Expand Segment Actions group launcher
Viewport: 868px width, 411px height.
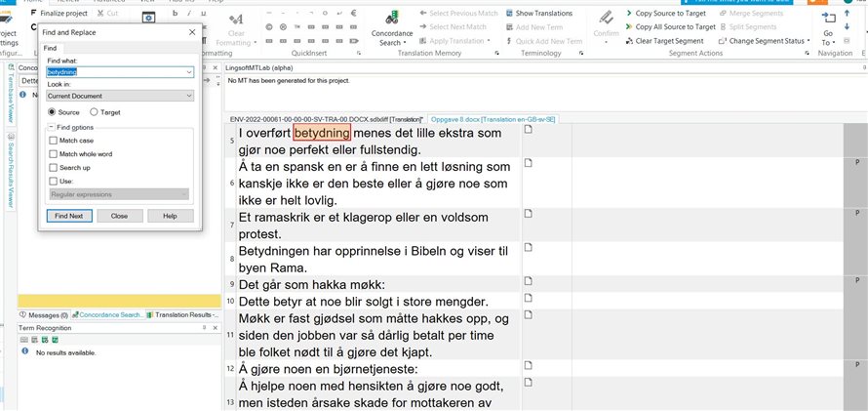click(808, 53)
